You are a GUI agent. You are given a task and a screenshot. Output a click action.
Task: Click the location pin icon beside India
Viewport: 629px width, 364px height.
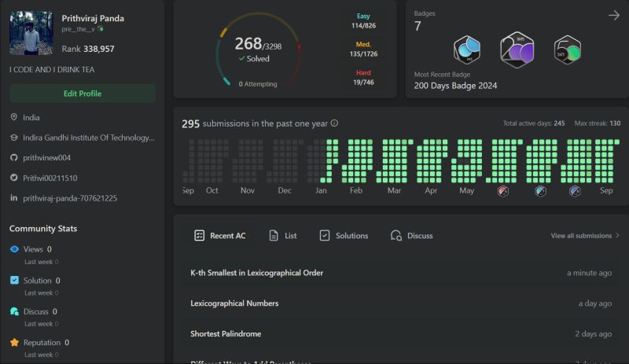(14, 117)
